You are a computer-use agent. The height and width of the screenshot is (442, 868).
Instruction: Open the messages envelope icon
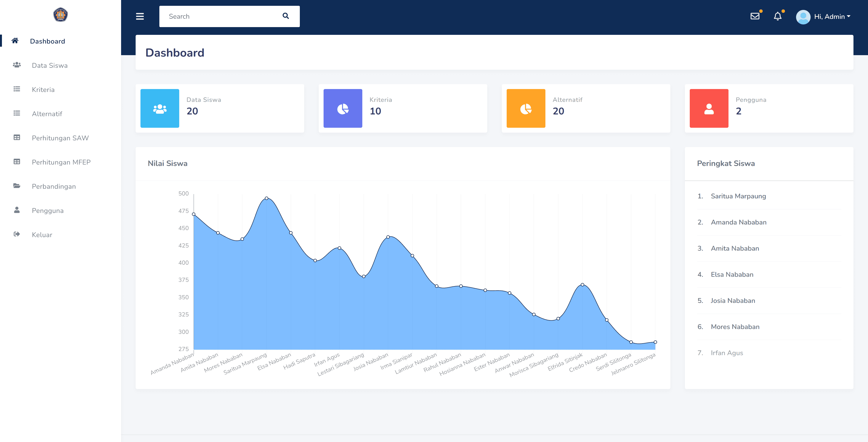(755, 16)
